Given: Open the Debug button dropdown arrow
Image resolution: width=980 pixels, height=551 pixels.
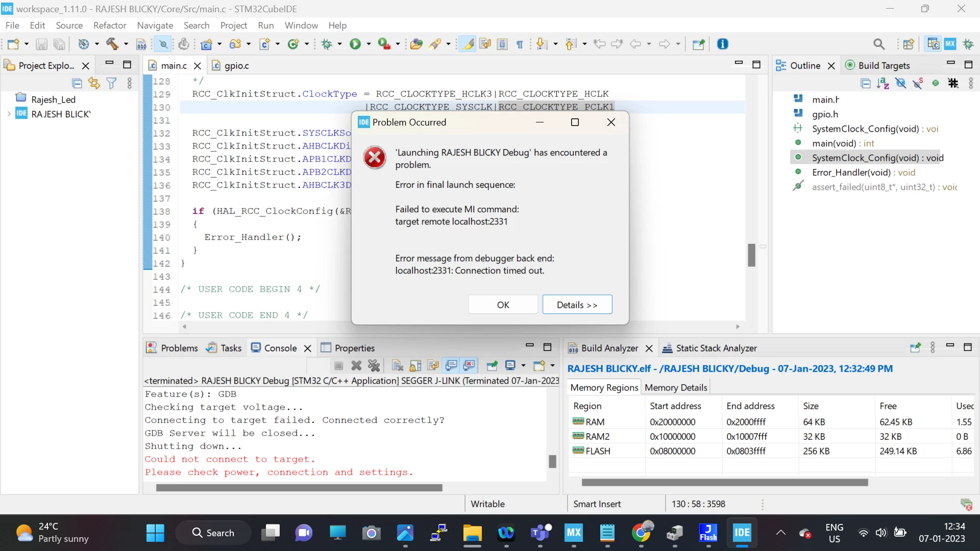Looking at the screenshot, I should [339, 44].
